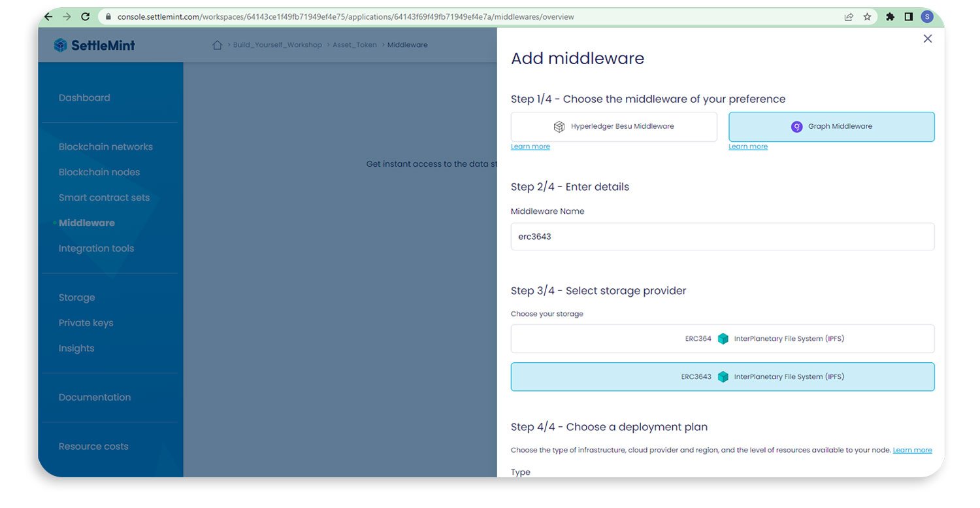Close the Add middleware panel
This screenshot has width=980, height=508.
927,39
